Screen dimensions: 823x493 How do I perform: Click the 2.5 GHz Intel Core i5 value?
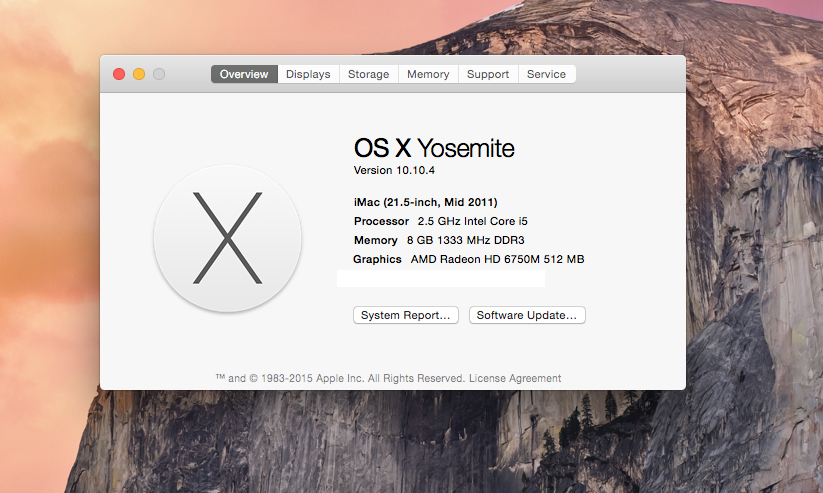472,221
